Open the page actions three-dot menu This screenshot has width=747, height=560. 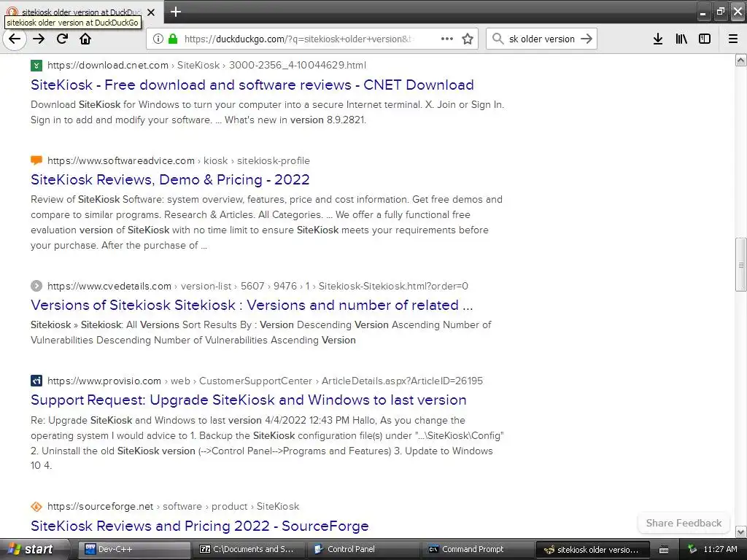(447, 39)
